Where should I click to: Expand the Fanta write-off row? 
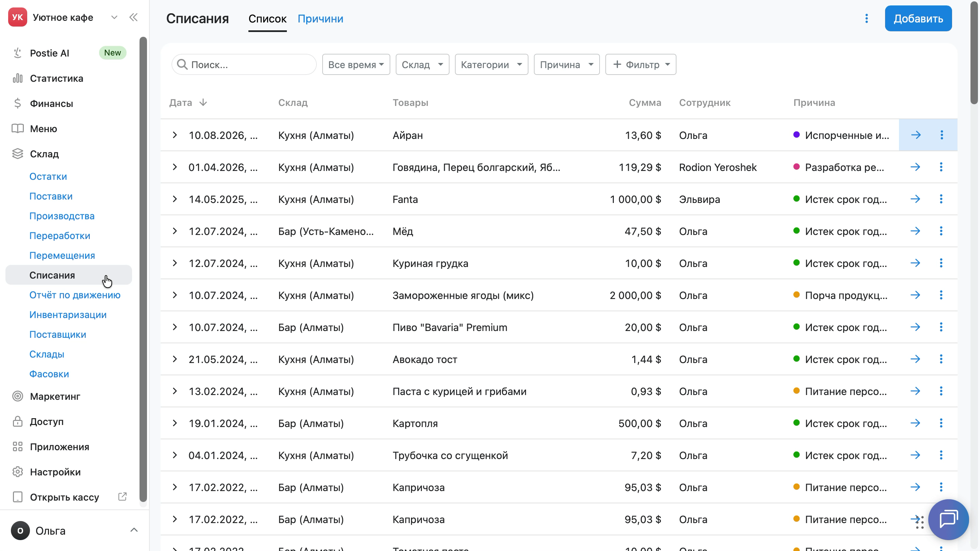pos(175,199)
